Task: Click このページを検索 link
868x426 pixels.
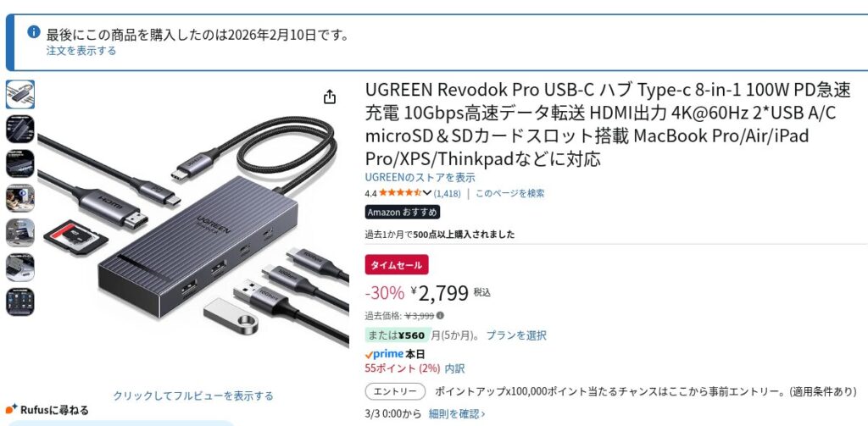Action: tap(509, 193)
